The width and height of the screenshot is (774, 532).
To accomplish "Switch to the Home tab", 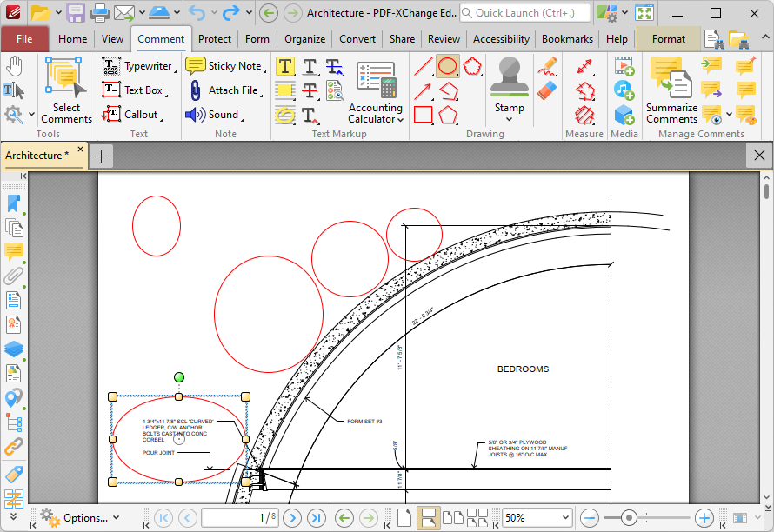I will click(x=72, y=39).
